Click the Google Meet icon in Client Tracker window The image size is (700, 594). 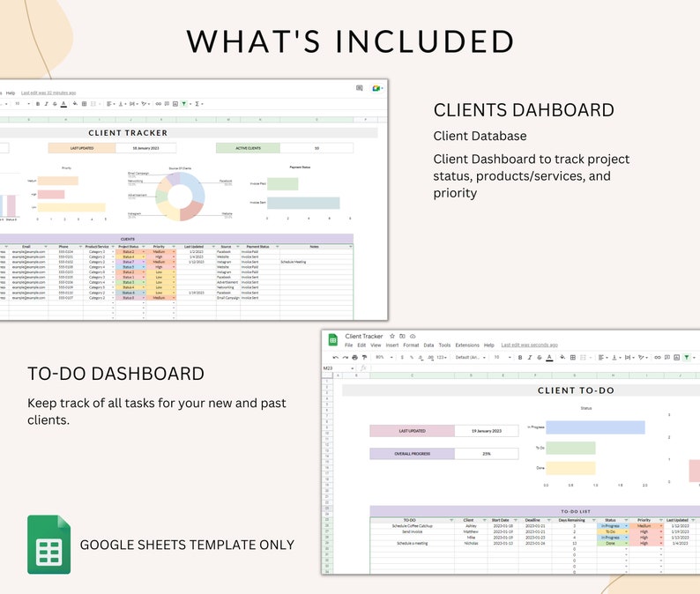click(x=376, y=88)
